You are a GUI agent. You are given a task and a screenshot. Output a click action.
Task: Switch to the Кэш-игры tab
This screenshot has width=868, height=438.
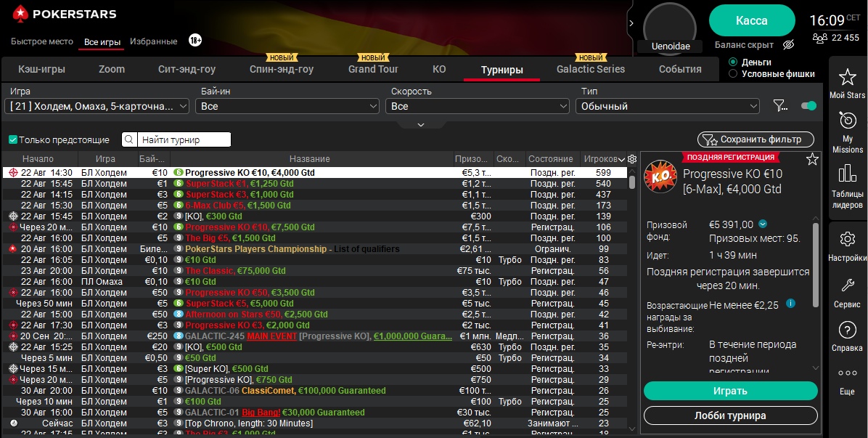[x=41, y=69]
